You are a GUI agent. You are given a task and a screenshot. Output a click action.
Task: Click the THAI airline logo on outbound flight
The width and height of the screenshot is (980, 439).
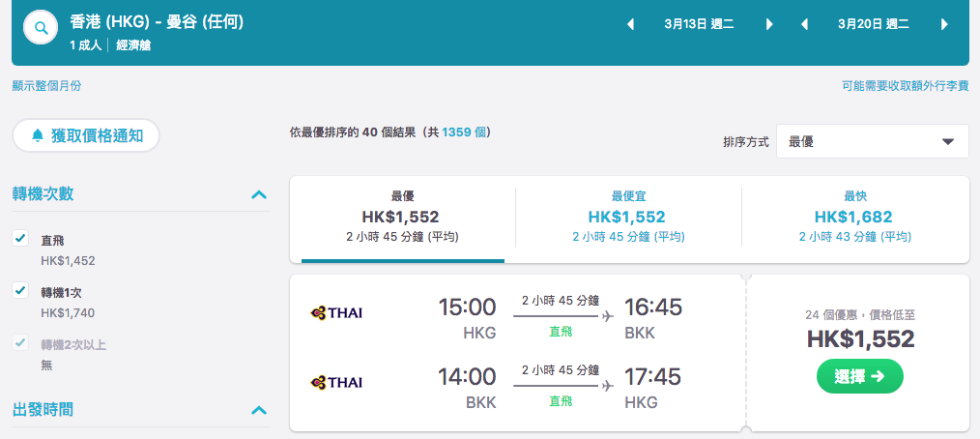(x=336, y=312)
